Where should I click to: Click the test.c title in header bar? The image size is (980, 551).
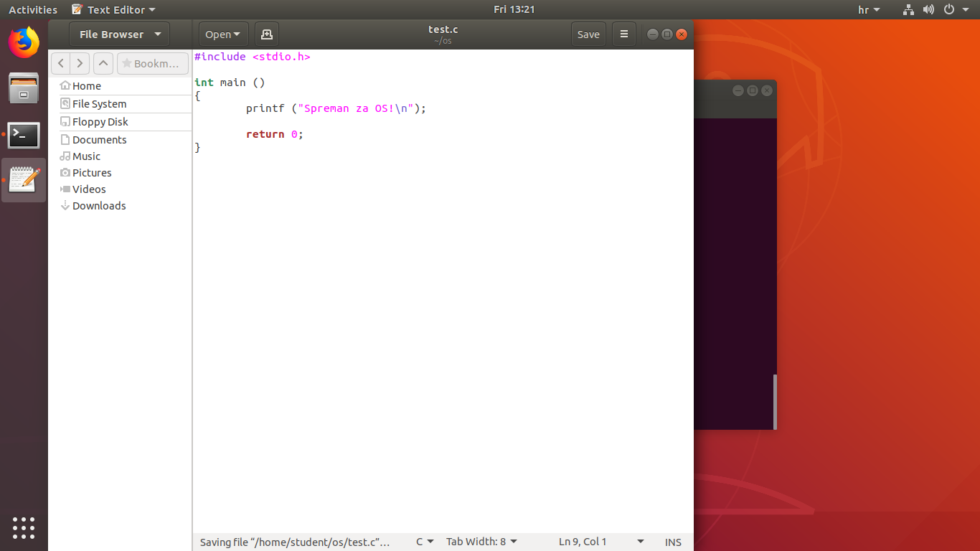tap(443, 29)
